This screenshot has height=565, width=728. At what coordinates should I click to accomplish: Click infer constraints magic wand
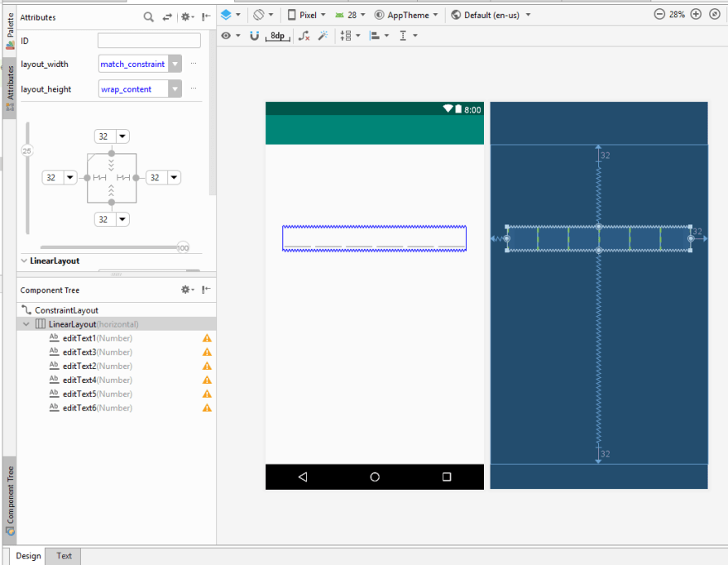pyautogui.click(x=323, y=36)
